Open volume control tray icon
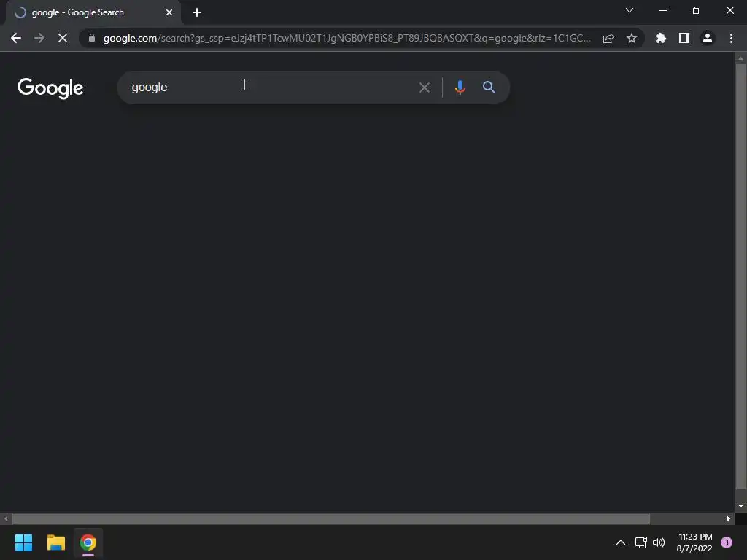The image size is (747, 560). tap(659, 542)
